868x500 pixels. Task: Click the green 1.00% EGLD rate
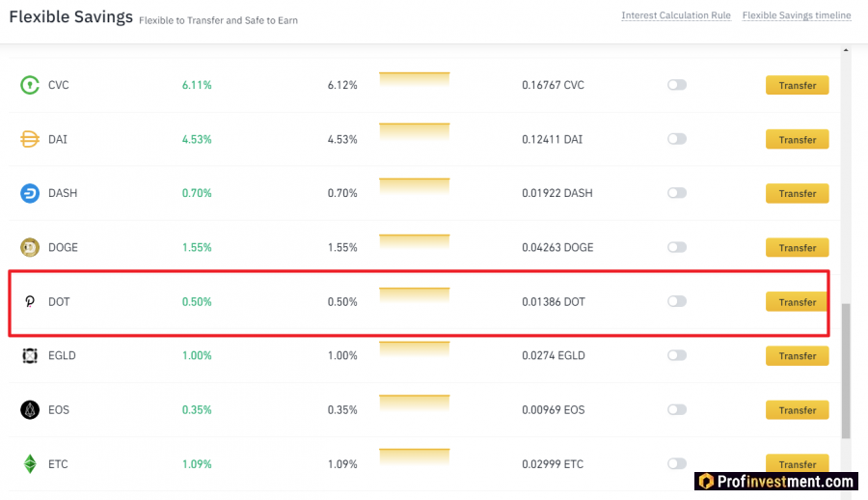tap(197, 355)
